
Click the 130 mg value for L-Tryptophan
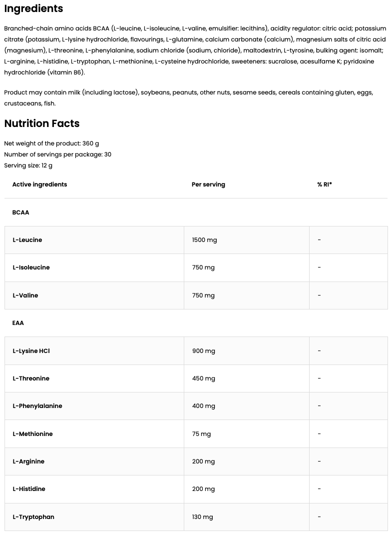click(x=202, y=517)
